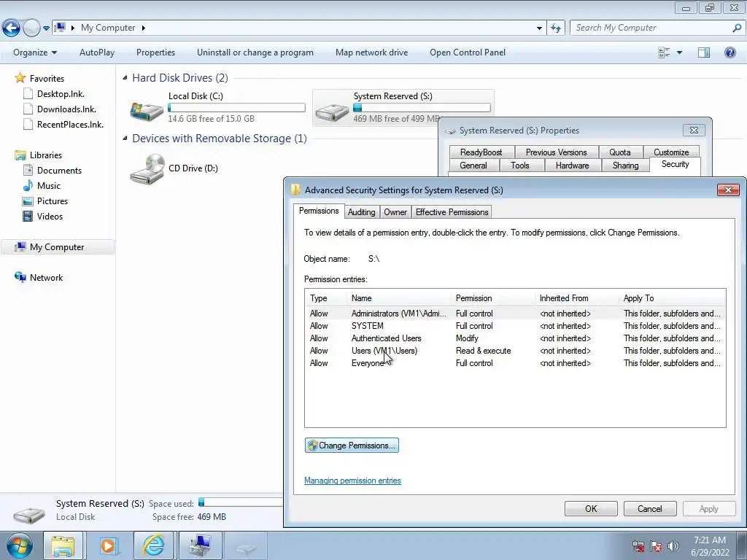Click the Back navigation arrow
The height and width of the screenshot is (560, 747).
click(x=12, y=28)
